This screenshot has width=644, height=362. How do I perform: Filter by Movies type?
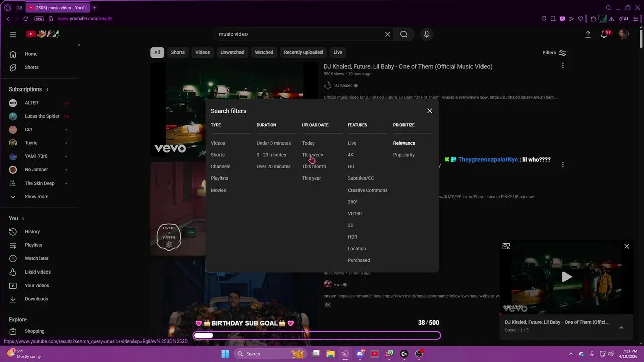click(x=218, y=190)
